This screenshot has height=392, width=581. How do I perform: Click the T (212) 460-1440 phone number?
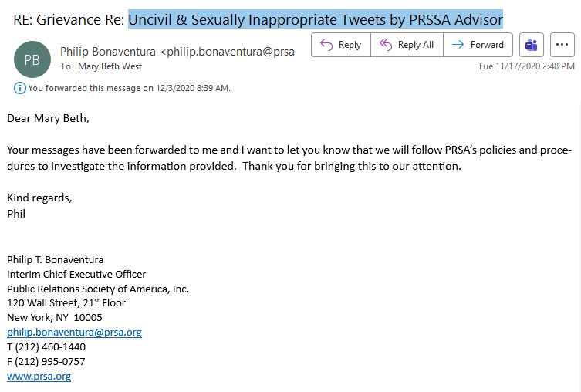tap(46, 347)
